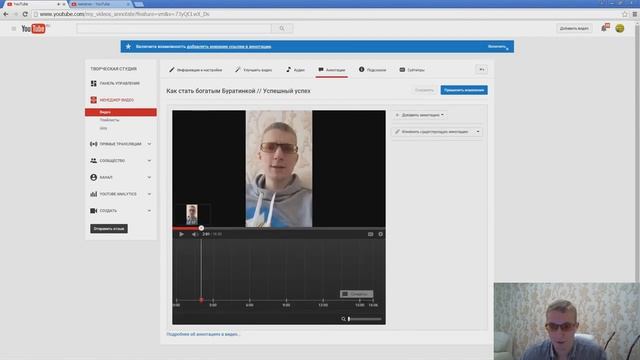Image resolution: width=640 pixels, height=360 pixels.
Task: Toggle subtitles icon in the player
Action: (x=370, y=234)
